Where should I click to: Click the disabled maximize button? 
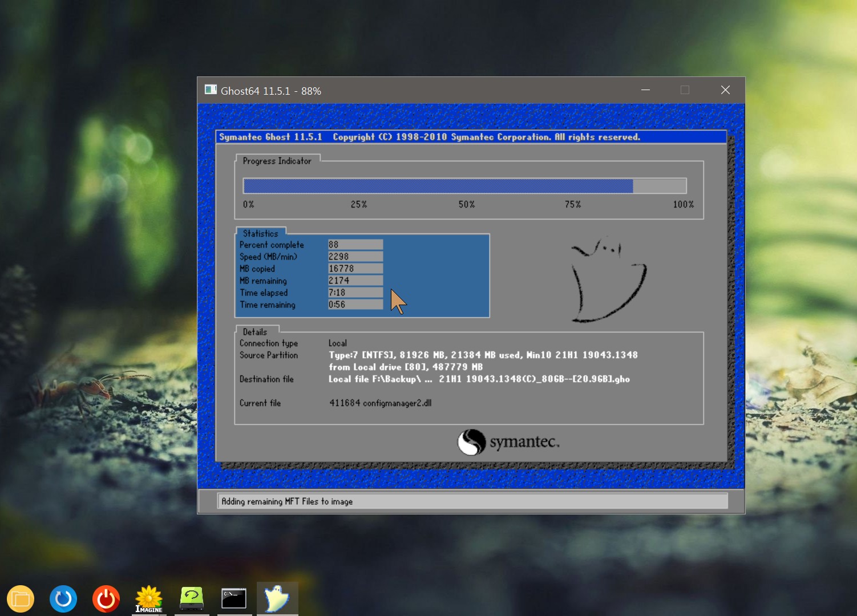click(x=685, y=90)
